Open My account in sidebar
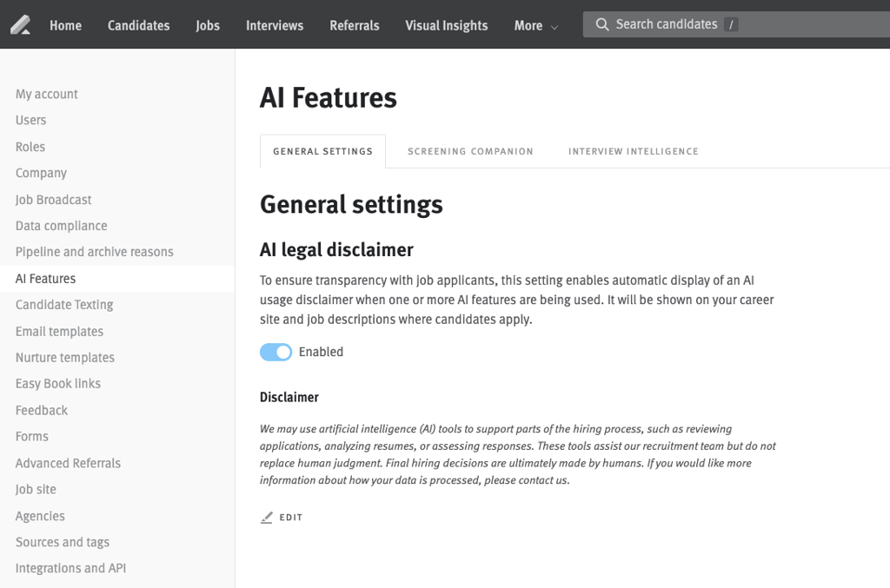Viewport: 890px width, 588px height. pos(46,94)
